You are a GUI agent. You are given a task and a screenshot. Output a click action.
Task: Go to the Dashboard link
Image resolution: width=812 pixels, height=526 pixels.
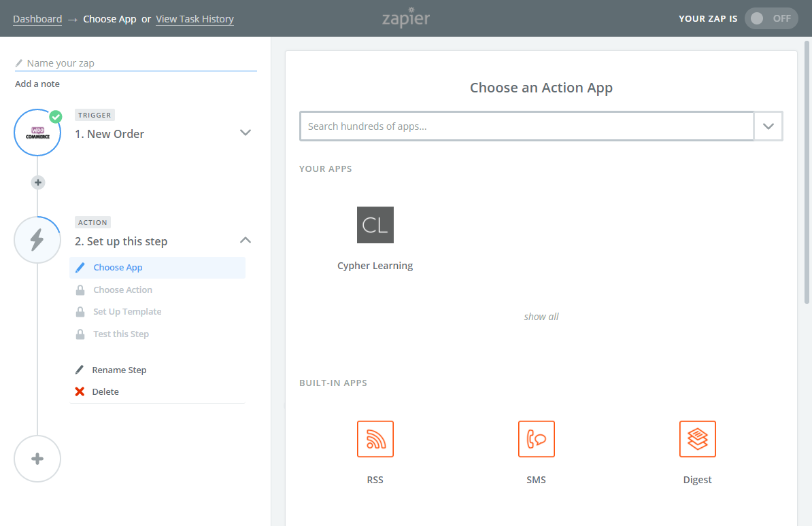click(x=37, y=19)
